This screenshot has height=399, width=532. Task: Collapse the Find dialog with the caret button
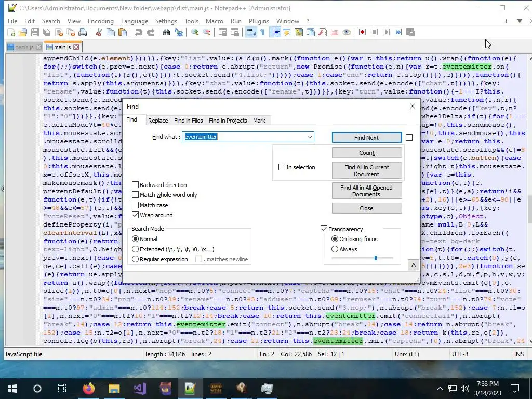click(413, 265)
